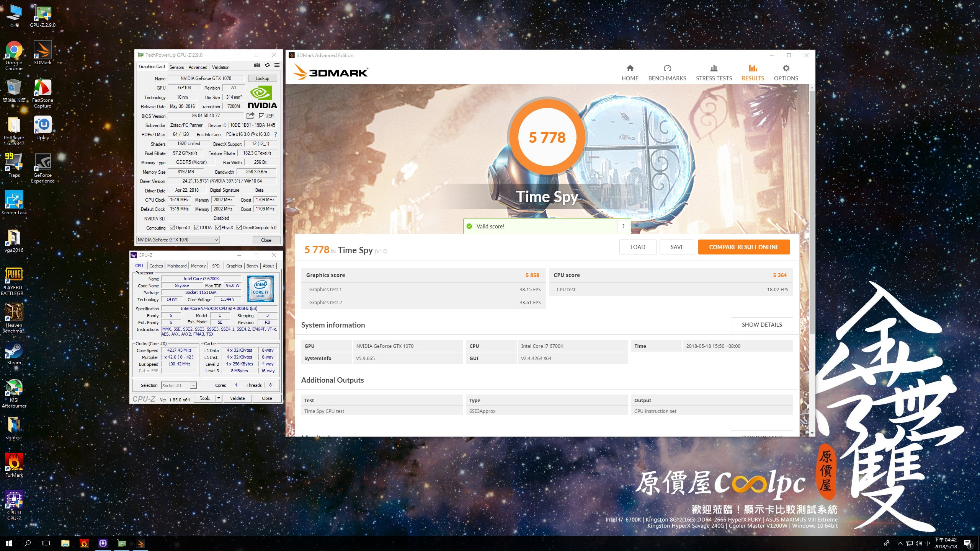
Task: Click 3DMark scrollbar down arrow
Action: 812,433
